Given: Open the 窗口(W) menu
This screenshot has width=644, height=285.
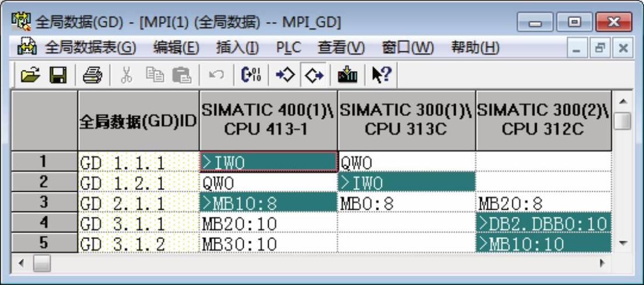Looking at the screenshot, I should tap(407, 48).
